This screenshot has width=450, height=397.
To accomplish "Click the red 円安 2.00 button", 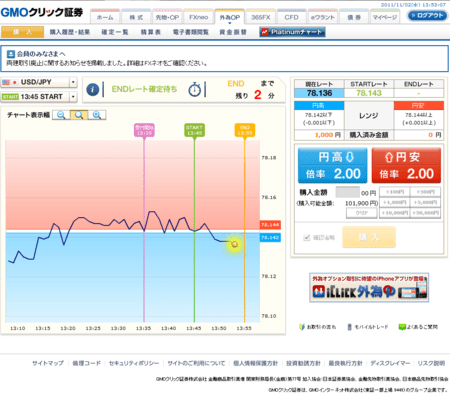I will tap(406, 165).
